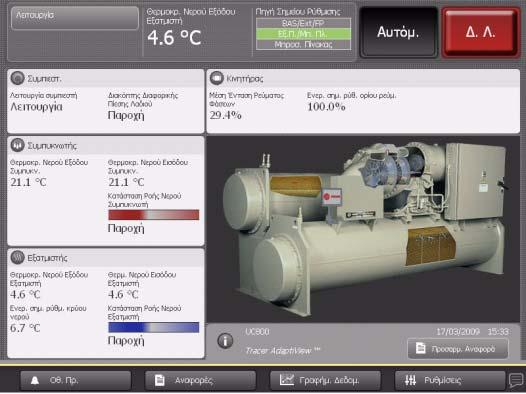Click the round info icon near UC800
The height and width of the screenshot is (394, 526).
click(225, 341)
